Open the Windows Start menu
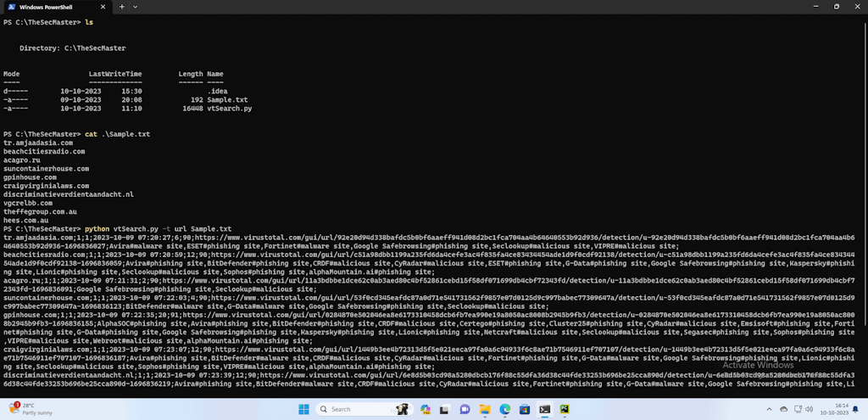Viewport: 868px width, 420px height. coord(304,409)
